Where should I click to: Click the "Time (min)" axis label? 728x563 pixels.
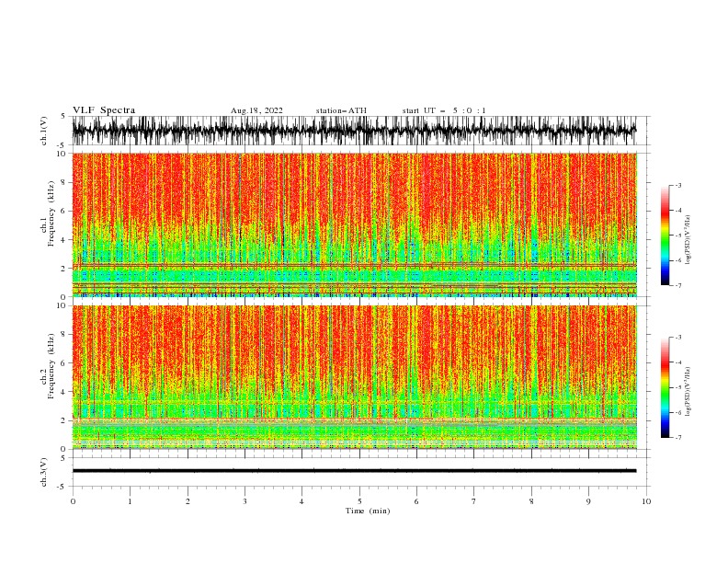pyautogui.click(x=368, y=511)
